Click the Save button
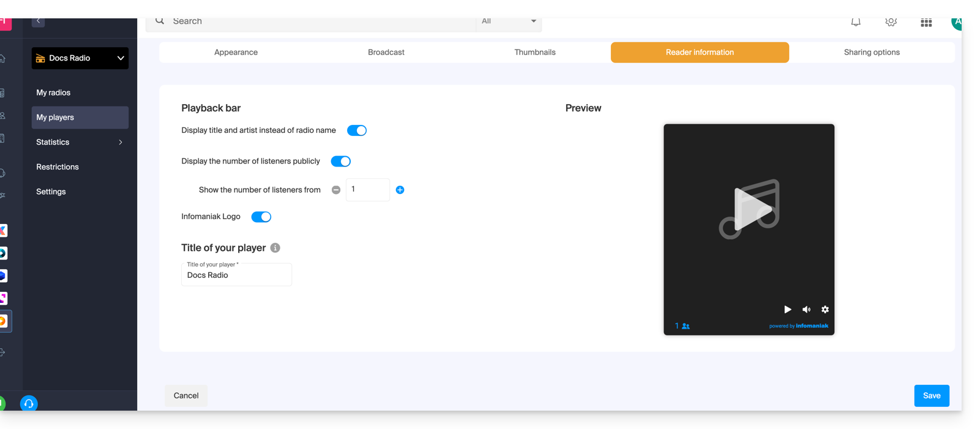 tap(931, 396)
